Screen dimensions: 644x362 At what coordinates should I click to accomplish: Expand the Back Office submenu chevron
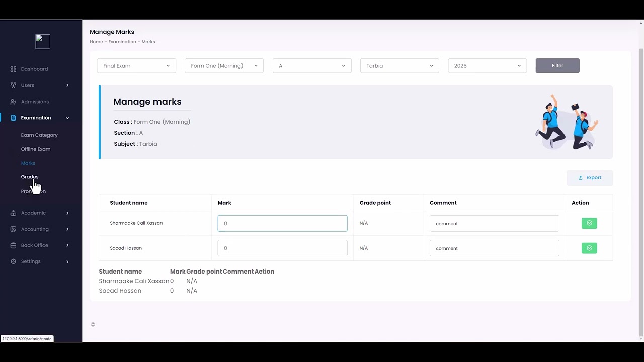coord(67,245)
